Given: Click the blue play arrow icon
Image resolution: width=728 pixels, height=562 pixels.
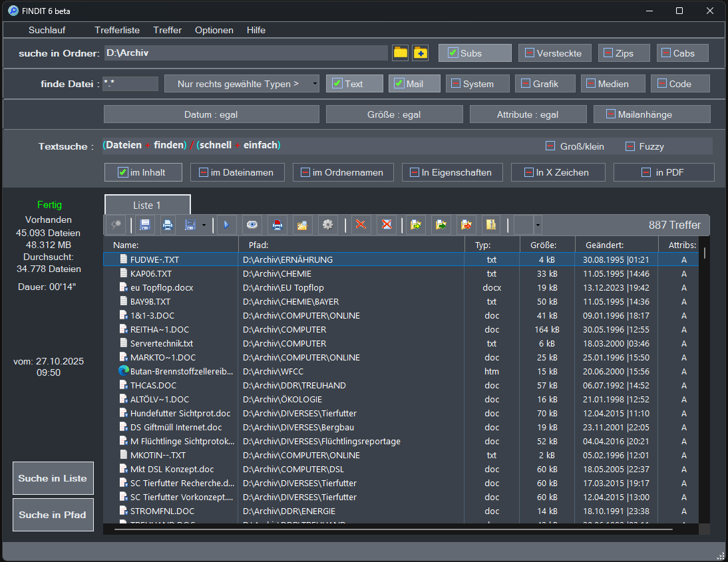Looking at the screenshot, I should click(x=226, y=225).
